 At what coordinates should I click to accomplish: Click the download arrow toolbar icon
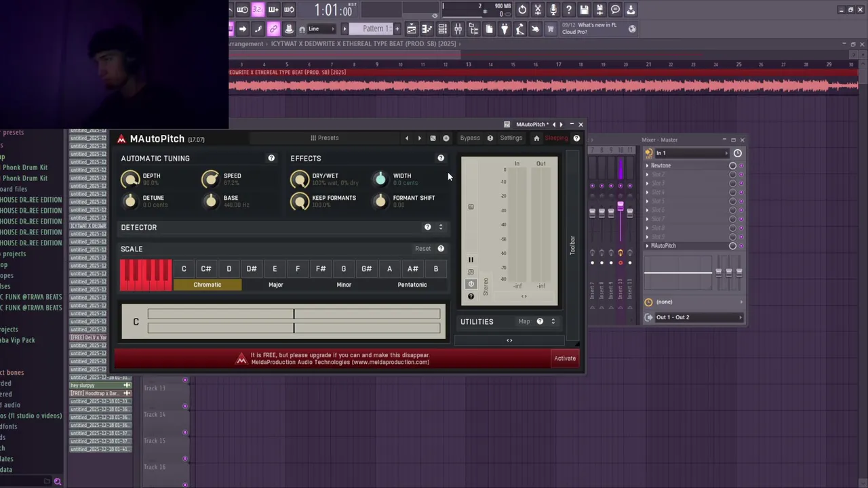(x=631, y=9)
